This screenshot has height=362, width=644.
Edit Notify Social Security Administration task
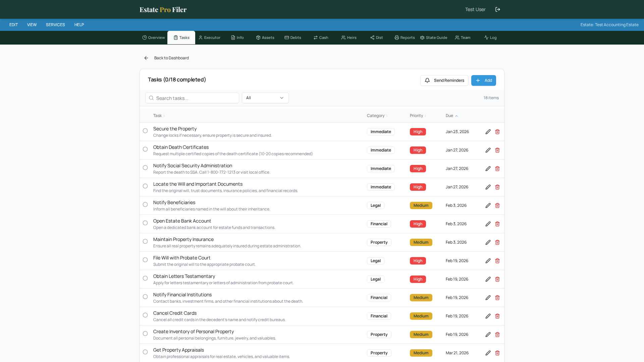click(488, 169)
